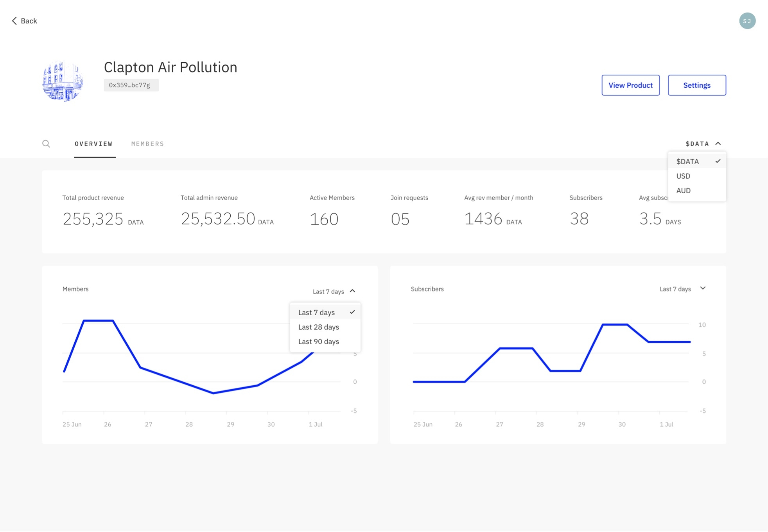Select USD as the display currency
768x532 pixels.
click(683, 176)
